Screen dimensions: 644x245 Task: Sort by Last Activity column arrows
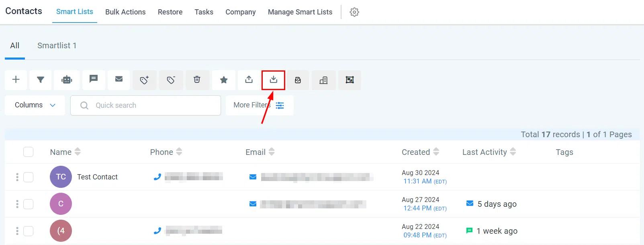point(513,152)
